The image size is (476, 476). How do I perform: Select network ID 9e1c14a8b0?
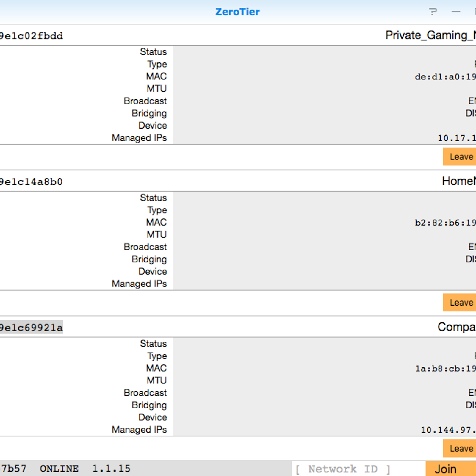[x=31, y=182]
